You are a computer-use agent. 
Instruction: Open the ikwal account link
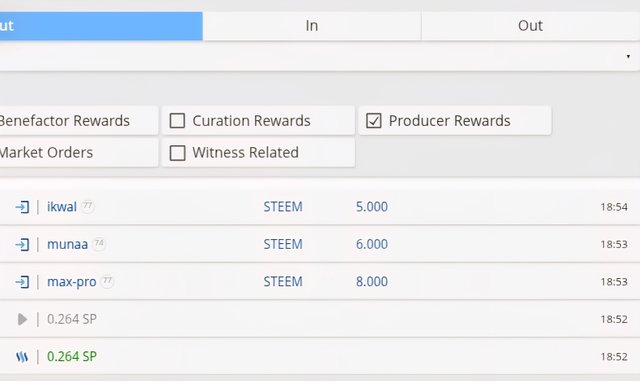tap(62, 207)
